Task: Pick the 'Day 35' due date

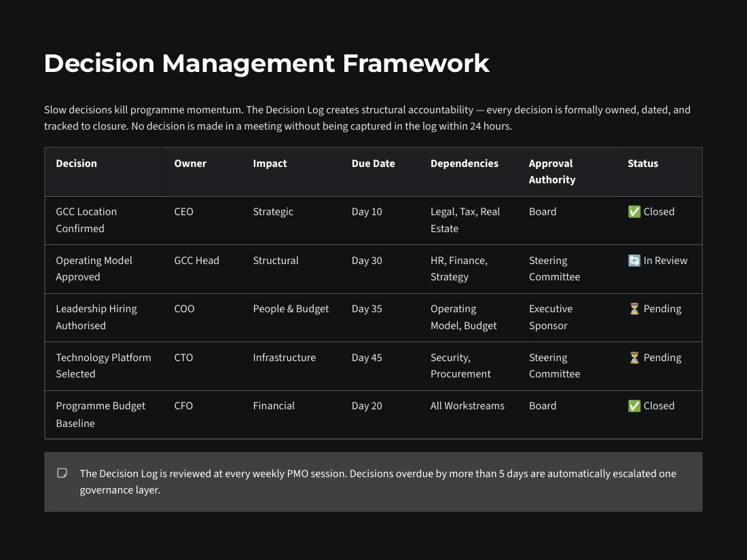Action: click(x=367, y=309)
